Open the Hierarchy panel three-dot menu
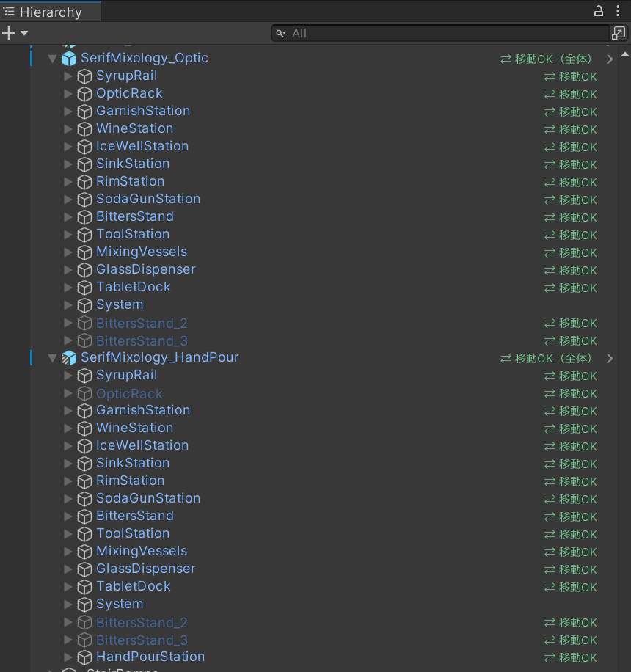 click(x=618, y=11)
